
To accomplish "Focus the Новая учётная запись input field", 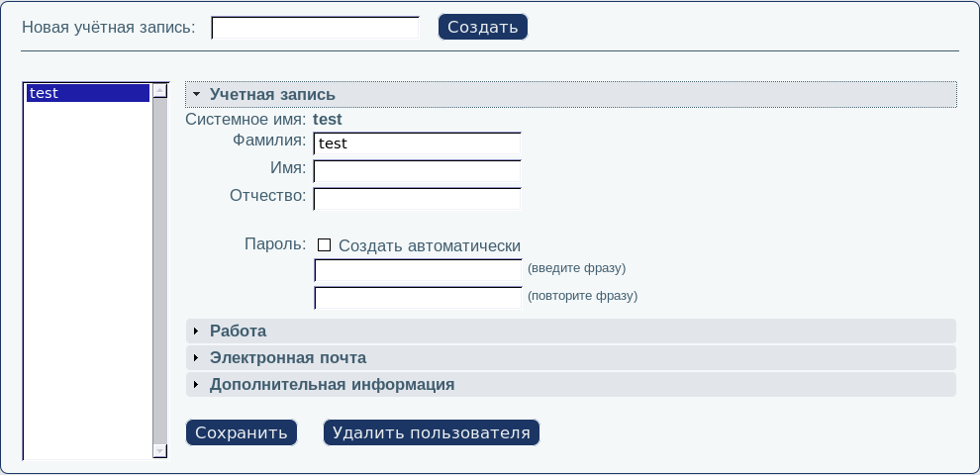I will click(315, 28).
